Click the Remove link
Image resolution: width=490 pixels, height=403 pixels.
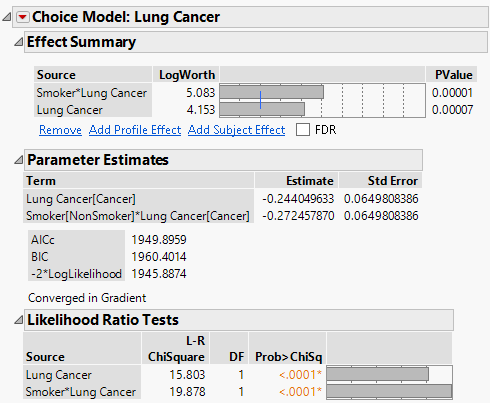tap(60, 130)
